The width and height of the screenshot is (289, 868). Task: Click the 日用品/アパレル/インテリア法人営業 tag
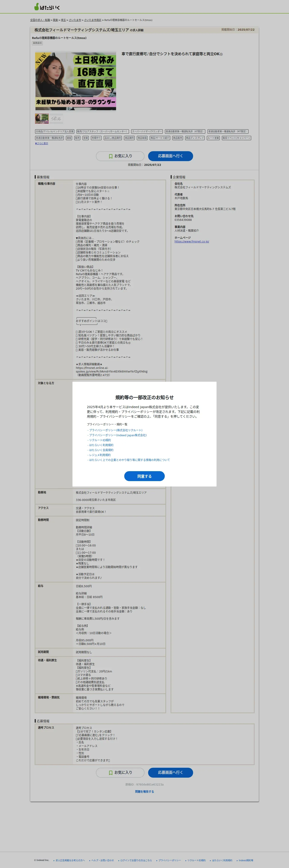(54, 131)
